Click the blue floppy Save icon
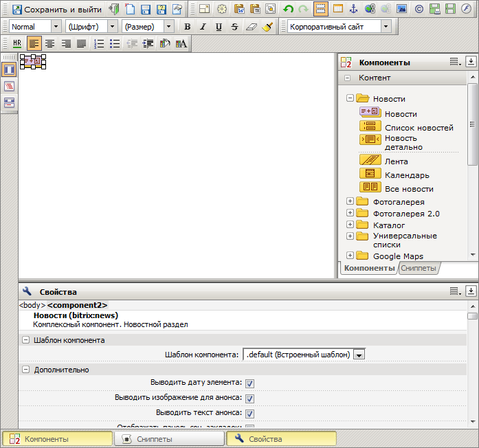Screen dimensions: 479x448 pos(146,9)
